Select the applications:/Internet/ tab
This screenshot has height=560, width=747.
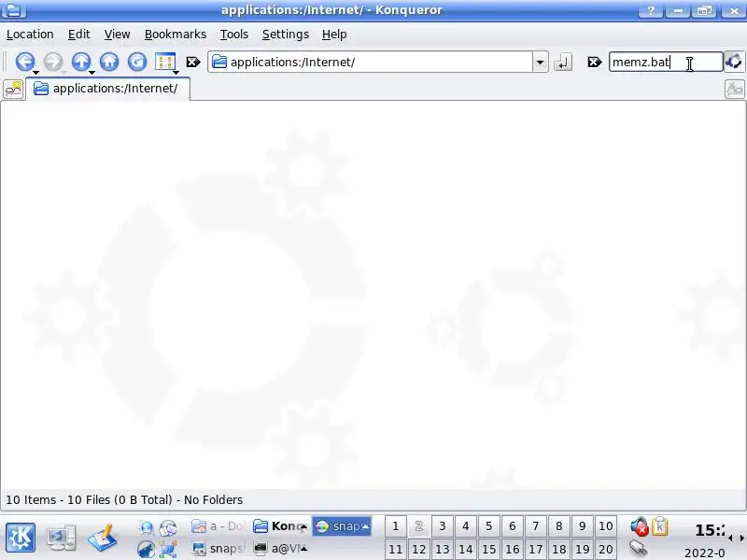pos(107,89)
